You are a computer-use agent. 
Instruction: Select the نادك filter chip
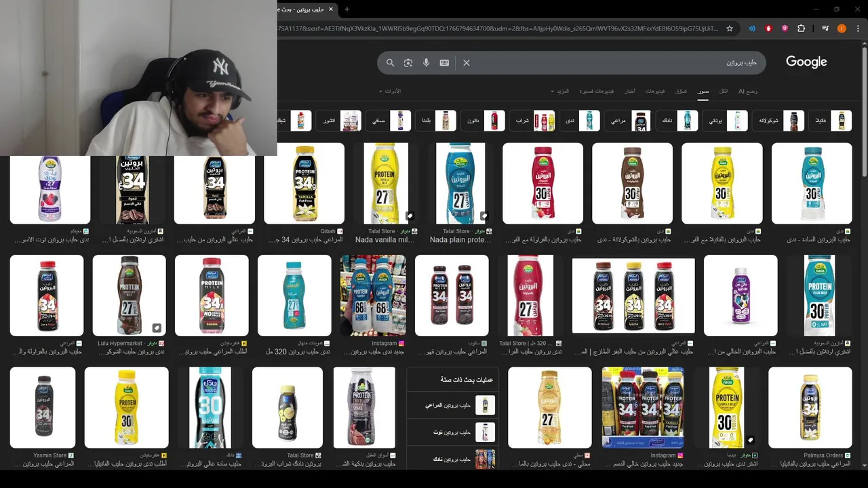pyautogui.click(x=677, y=121)
